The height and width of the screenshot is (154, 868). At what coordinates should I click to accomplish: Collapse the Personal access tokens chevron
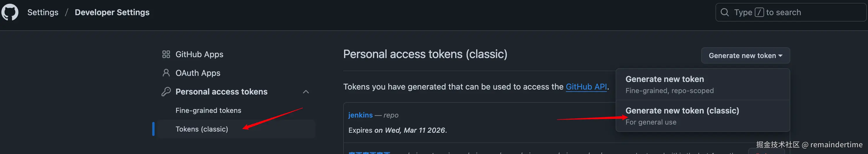point(306,92)
